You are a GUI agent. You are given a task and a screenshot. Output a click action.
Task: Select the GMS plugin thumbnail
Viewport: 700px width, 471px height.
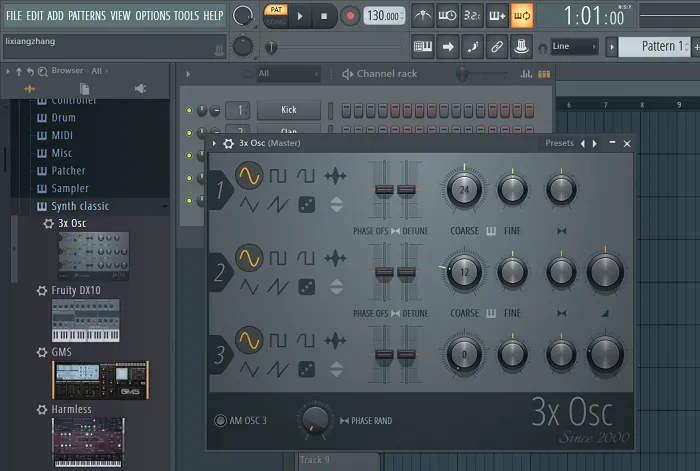100,380
